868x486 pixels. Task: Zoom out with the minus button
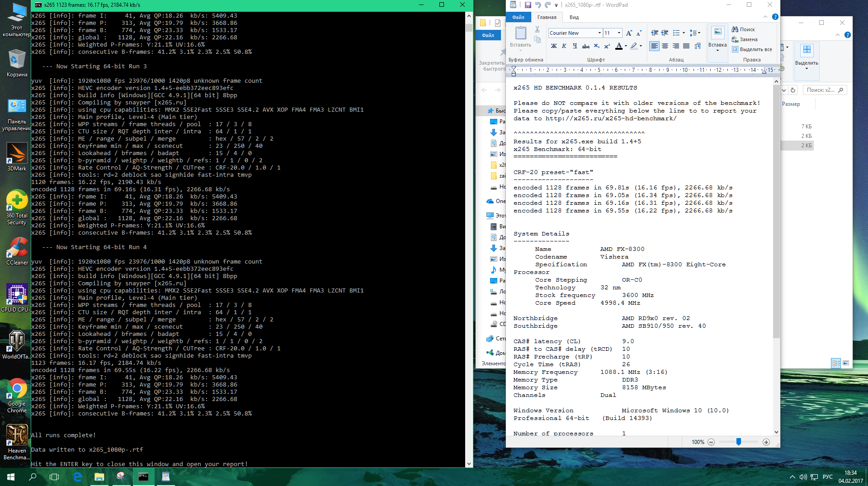pyautogui.click(x=711, y=442)
